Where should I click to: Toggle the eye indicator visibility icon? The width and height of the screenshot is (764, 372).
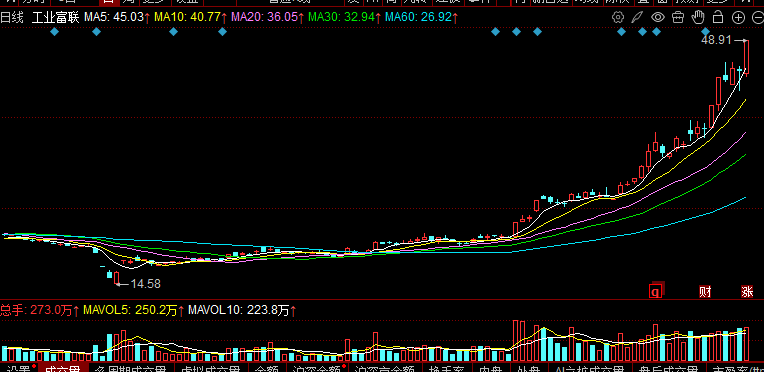(658, 18)
